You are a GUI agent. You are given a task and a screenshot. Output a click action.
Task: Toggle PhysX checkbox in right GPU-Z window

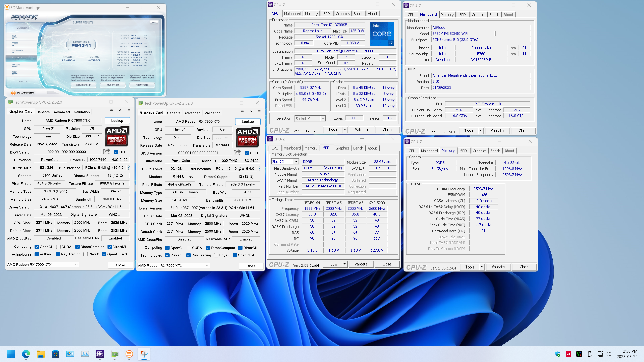tap(216, 255)
